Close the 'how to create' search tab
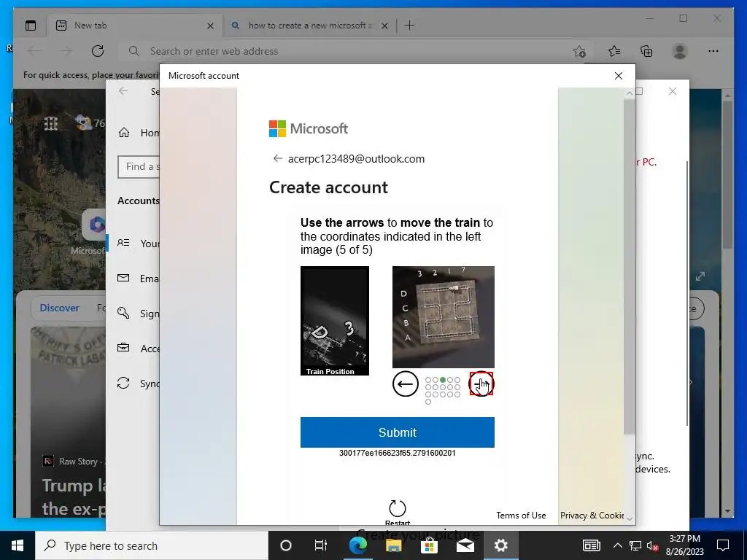 click(384, 26)
